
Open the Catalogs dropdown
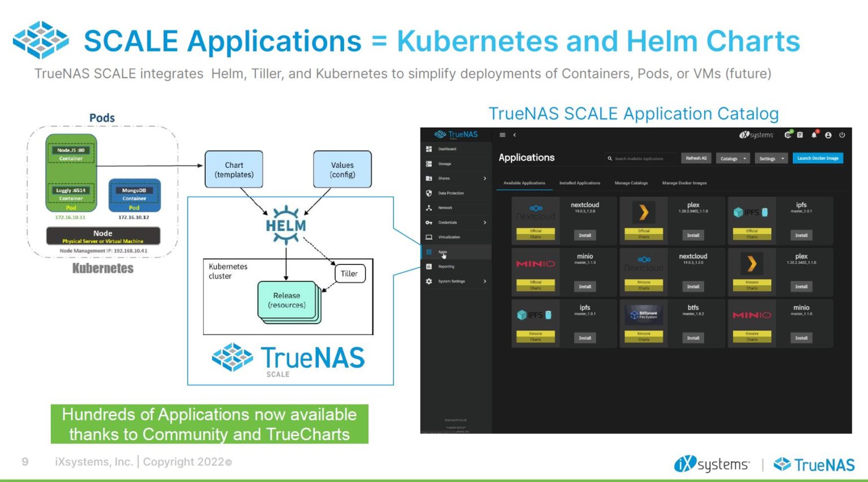pyautogui.click(x=732, y=158)
